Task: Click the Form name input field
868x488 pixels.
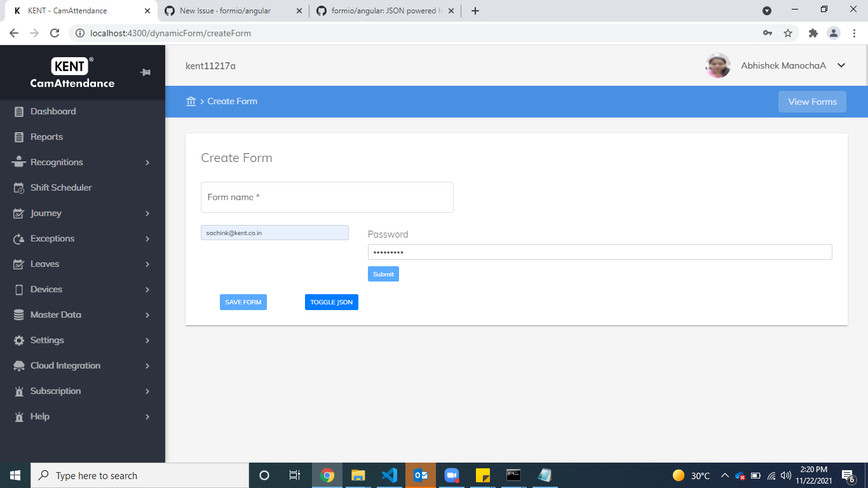Action: [x=327, y=197]
